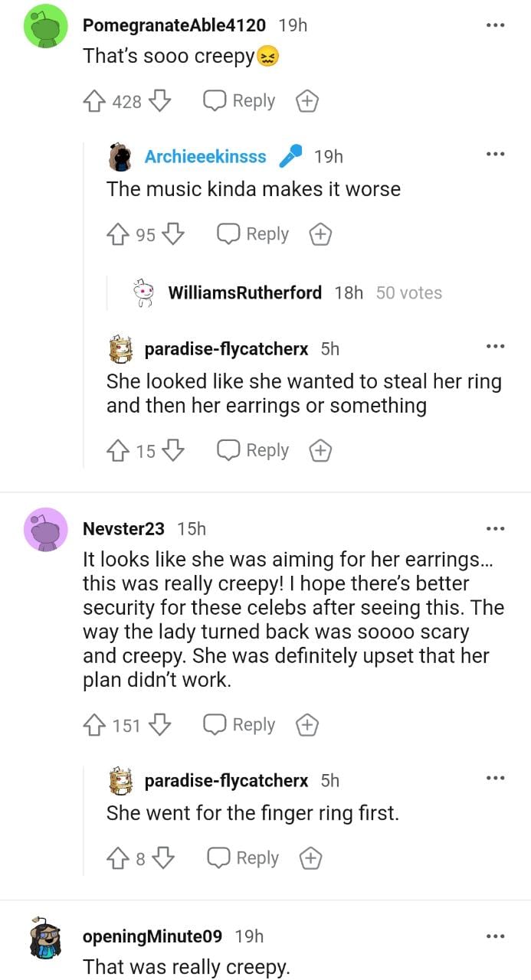
Task: Reply to Nevster23's comment
Action: 239,724
